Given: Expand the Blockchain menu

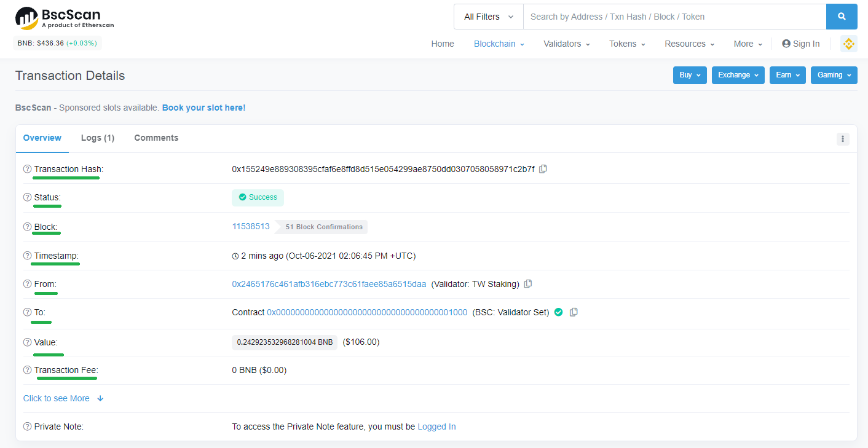Looking at the screenshot, I should (499, 44).
